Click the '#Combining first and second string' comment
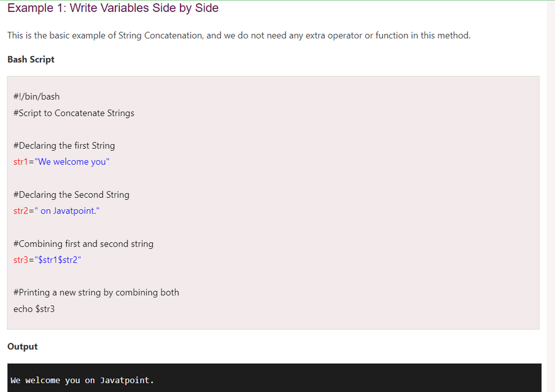 coord(83,244)
